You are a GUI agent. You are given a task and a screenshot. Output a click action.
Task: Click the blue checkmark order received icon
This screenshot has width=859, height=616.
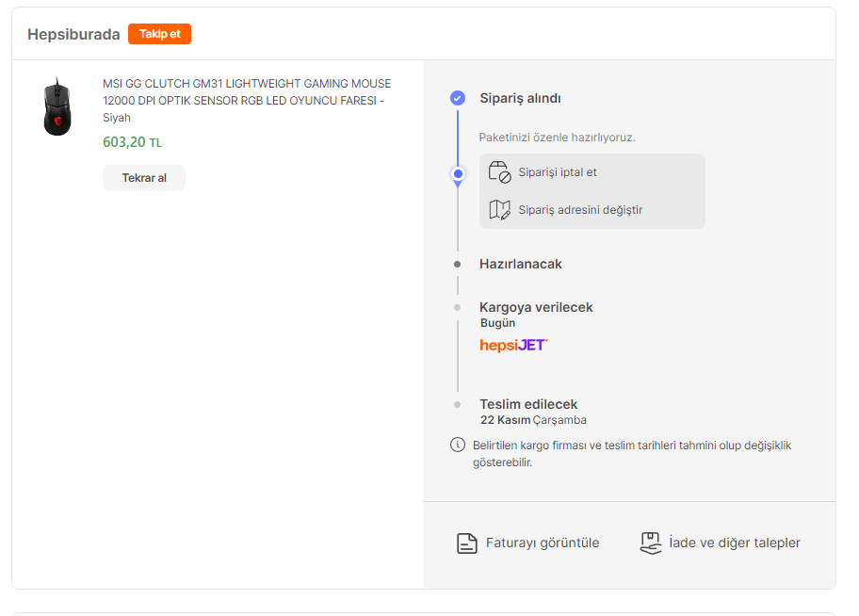point(458,98)
